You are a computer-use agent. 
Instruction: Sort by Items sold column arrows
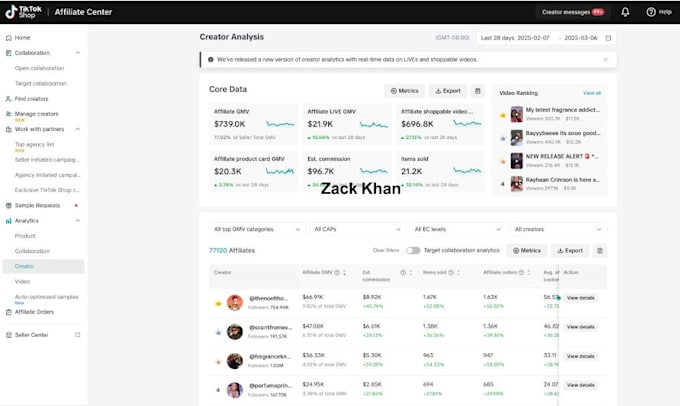tap(458, 273)
